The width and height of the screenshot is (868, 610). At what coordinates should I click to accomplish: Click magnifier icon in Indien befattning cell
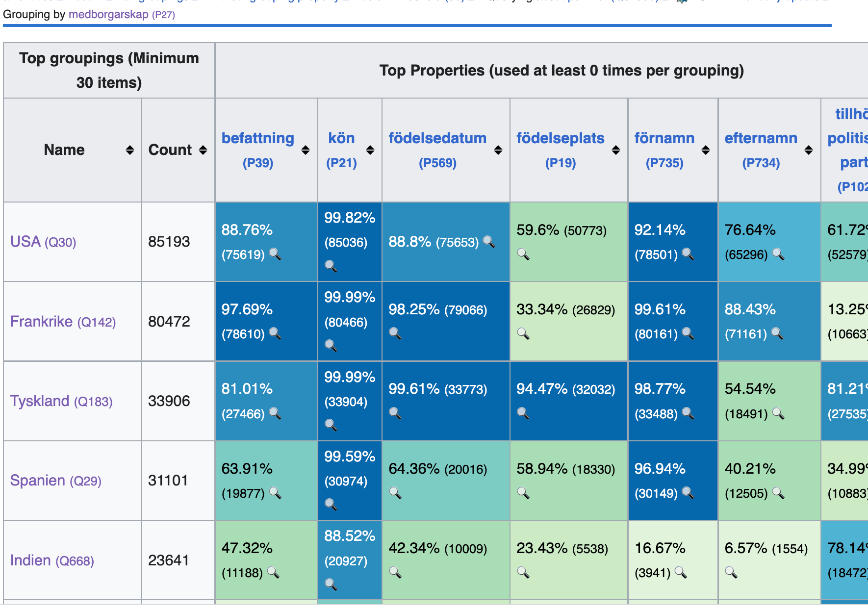[x=273, y=572]
